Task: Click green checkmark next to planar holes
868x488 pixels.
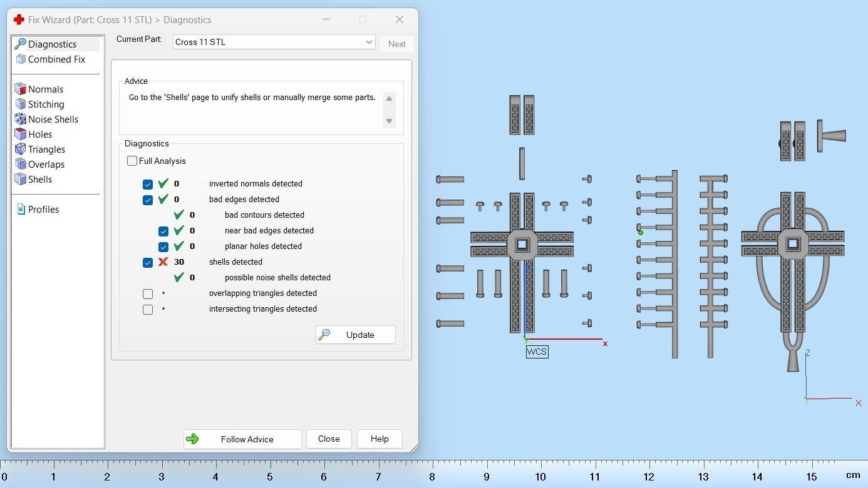Action: pos(178,246)
